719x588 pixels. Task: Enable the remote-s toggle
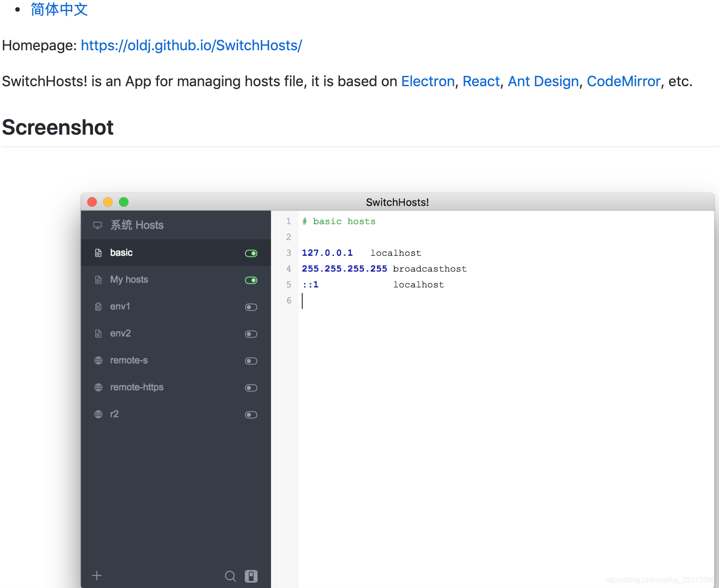click(251, 361)
